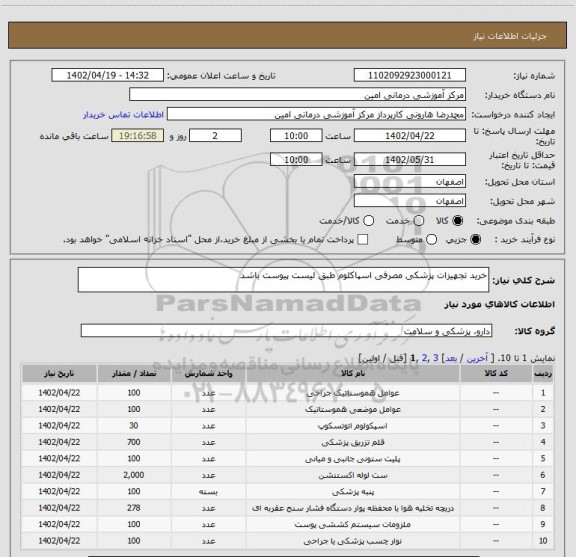This screenshot has height=557, width=576.
Task: Open the بعد pagination link
Action: point(451,358)
